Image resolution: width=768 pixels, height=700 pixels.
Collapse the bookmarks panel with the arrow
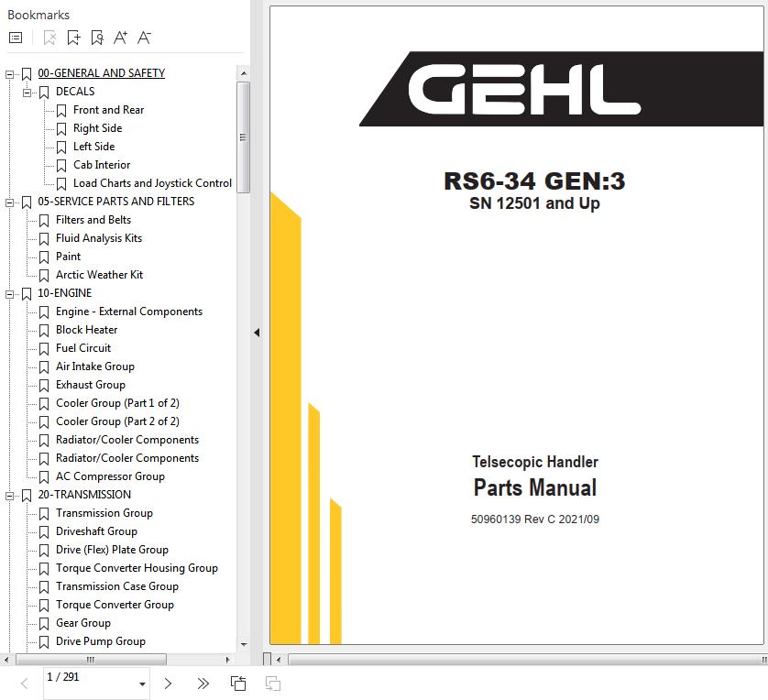[x=257, y=333]
